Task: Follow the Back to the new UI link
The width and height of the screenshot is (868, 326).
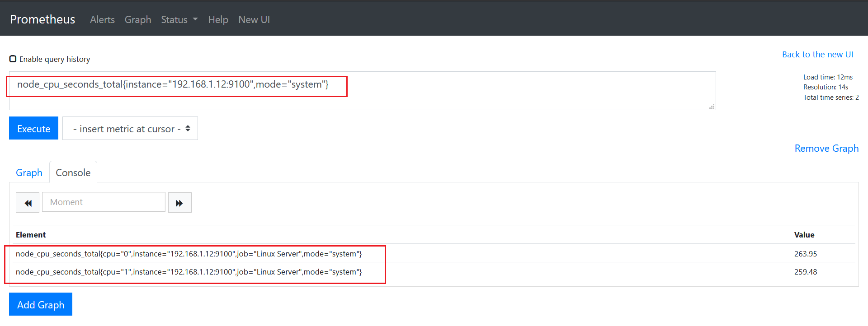Action: coord(817,55)
